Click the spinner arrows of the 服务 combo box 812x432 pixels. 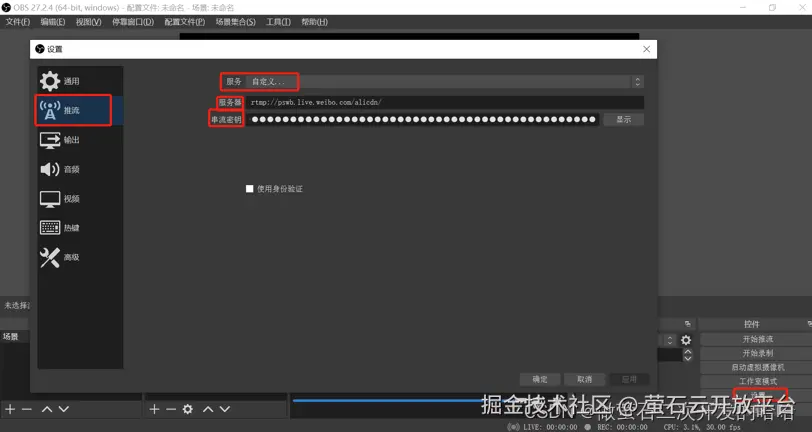coord(637,81)
